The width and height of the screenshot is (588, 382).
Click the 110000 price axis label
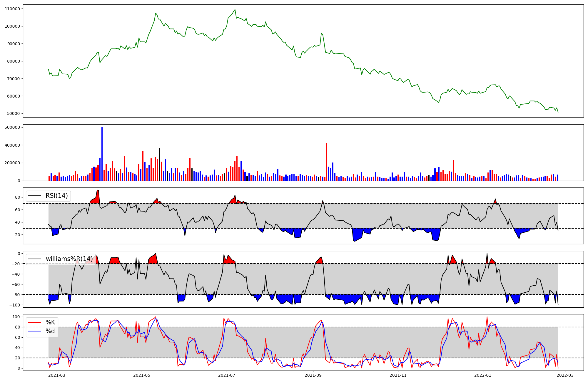tap(12, 9)
